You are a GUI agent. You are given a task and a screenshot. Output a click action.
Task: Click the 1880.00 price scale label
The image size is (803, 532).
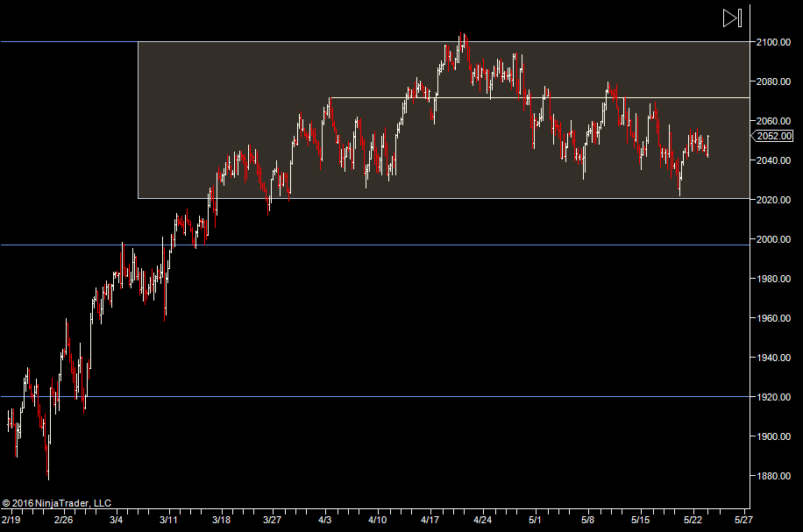774,476
